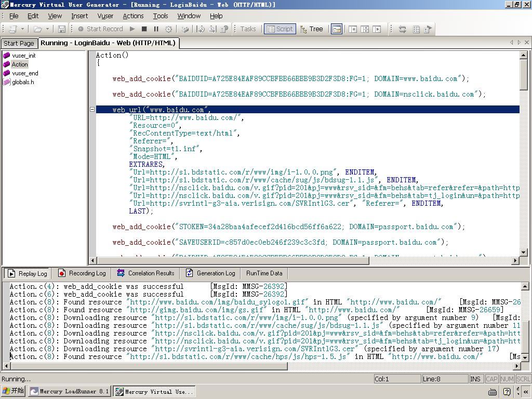
Task: Click the script editor horizontal scrollbar thumb
Action: click(233, 261)
